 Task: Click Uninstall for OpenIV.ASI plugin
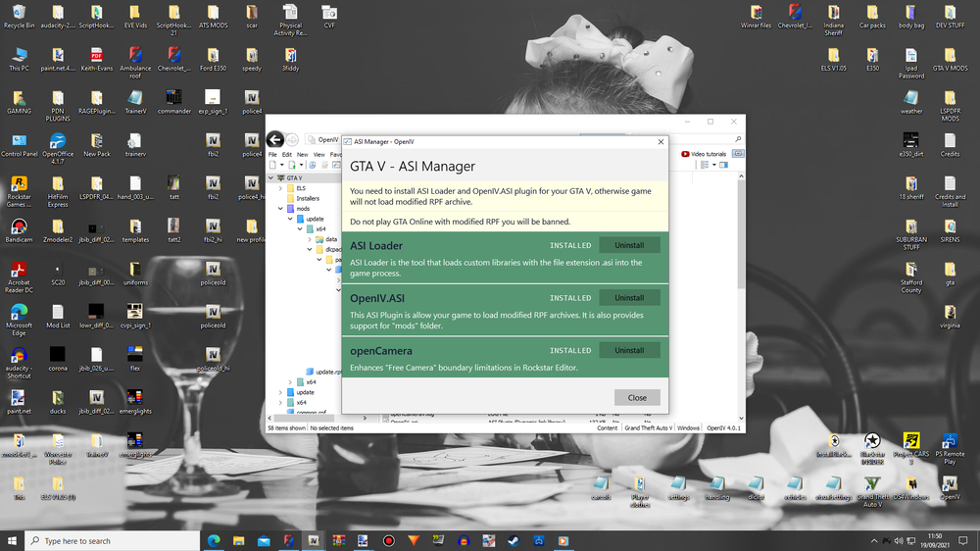point(629,298)
